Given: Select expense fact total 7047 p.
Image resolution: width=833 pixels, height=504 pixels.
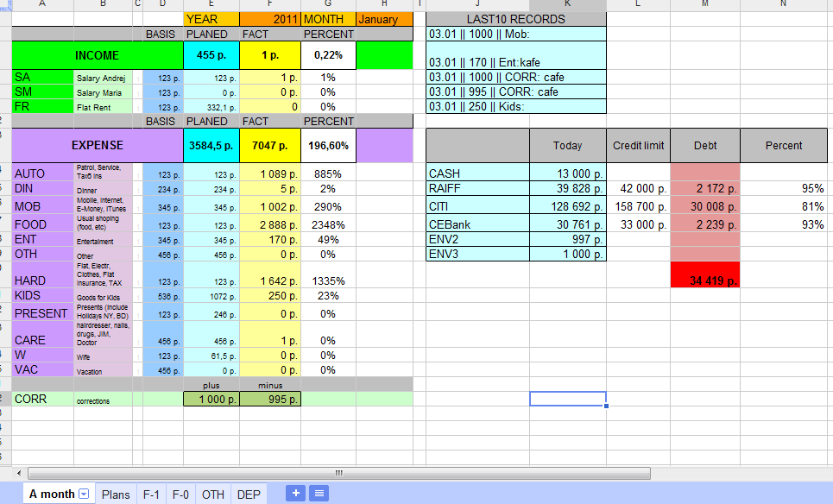Looking at the screenshot, I should coord(270,145).
